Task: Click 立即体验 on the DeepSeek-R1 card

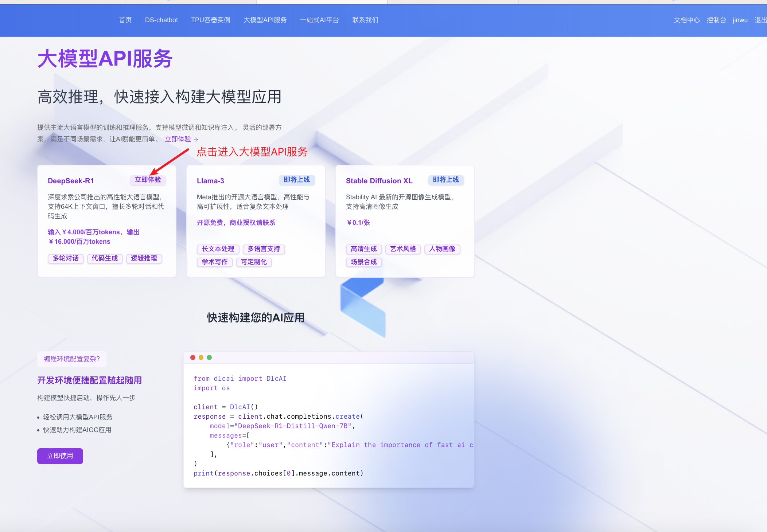Action: pyautogui.click(x=148, y=180)
